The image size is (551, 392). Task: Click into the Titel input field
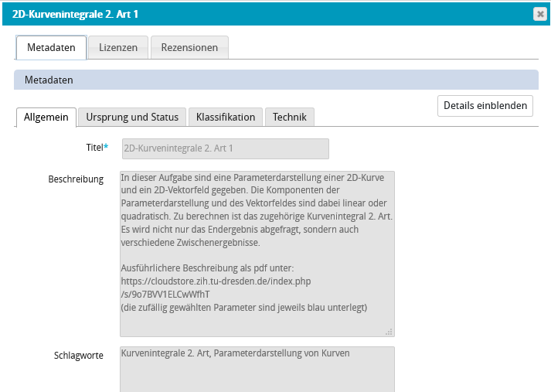point(224,148)
